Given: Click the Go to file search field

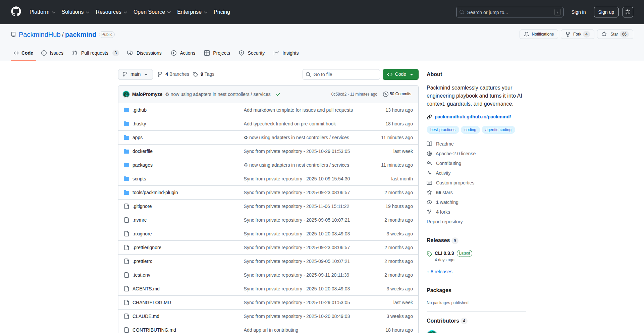Looking at the screenshot, I should (x=341, y=74).
